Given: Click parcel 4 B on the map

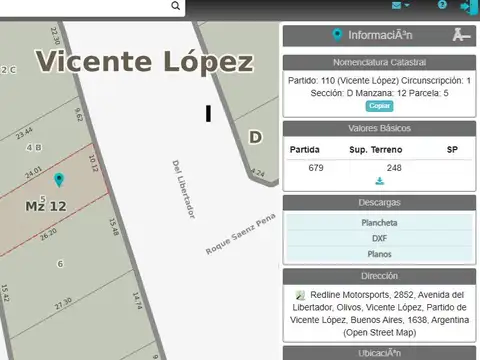Looking at the screenshot, I should click(x=34, y=148).
